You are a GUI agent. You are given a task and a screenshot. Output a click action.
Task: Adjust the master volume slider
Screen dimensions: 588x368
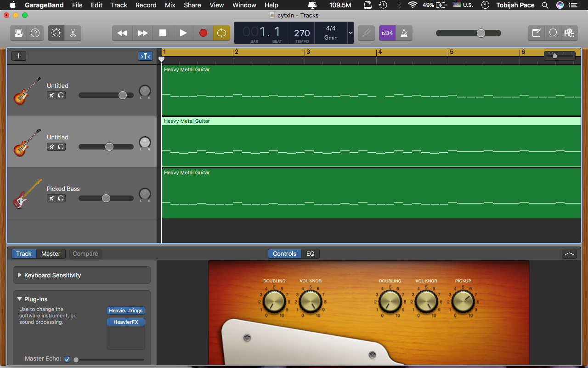coord(469,33)
